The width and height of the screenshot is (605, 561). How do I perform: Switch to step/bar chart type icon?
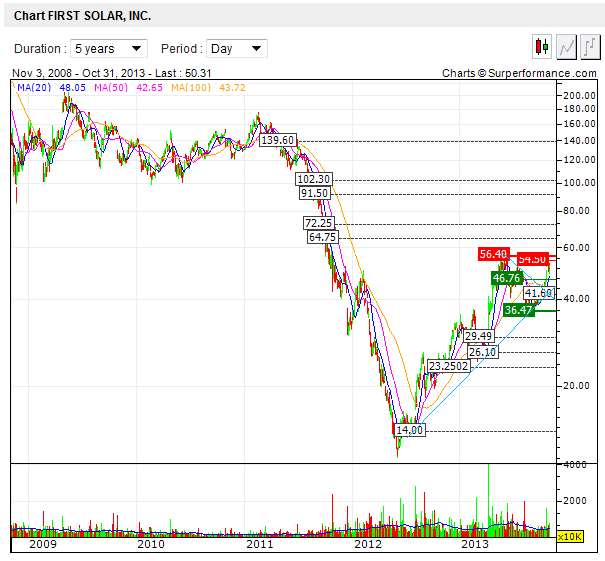(590, 47)
